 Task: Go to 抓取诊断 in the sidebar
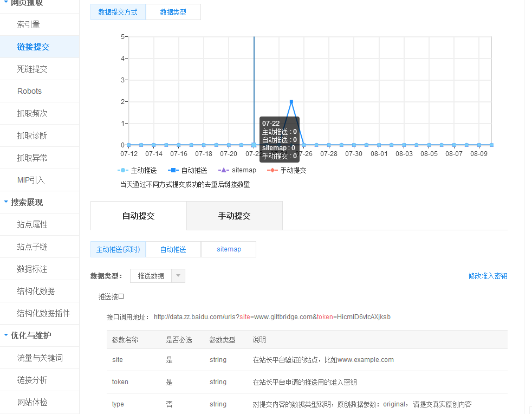33,135
